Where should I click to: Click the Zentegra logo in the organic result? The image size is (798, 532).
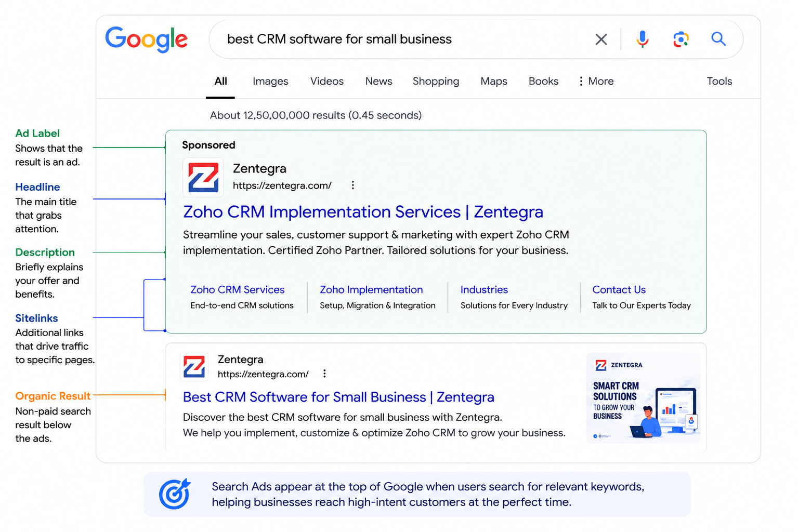(194, 366)
